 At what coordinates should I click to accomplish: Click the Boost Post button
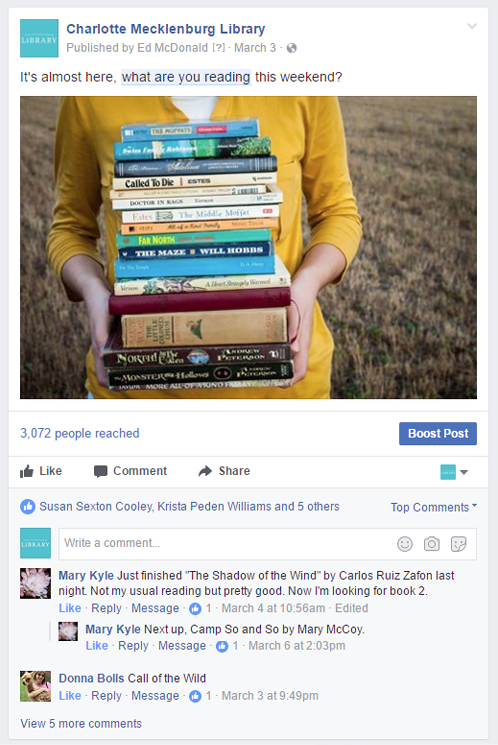(438, 433)
